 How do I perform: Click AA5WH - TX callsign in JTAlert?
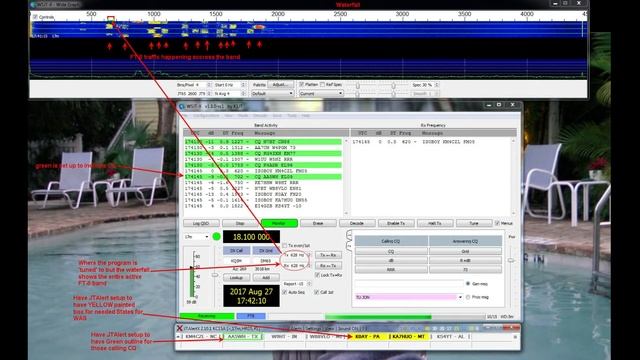tap(243, 336)
